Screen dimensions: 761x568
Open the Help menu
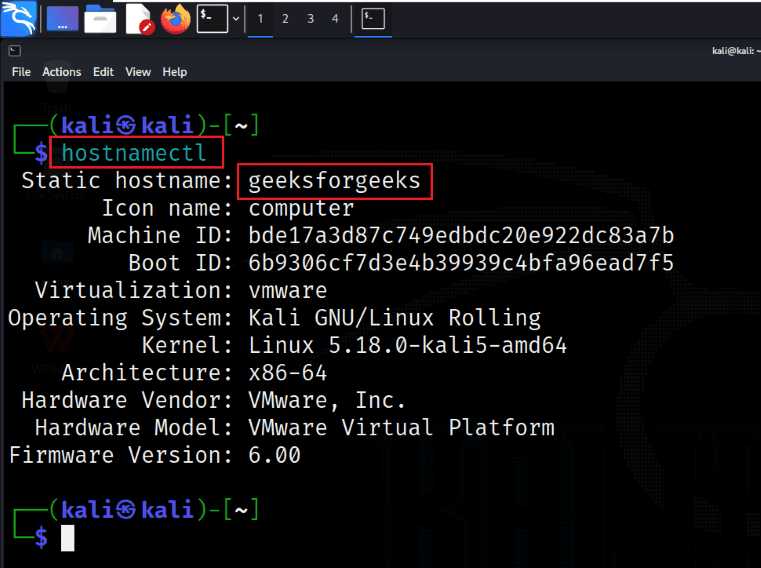pyautogui.click(x=175, y=72)
